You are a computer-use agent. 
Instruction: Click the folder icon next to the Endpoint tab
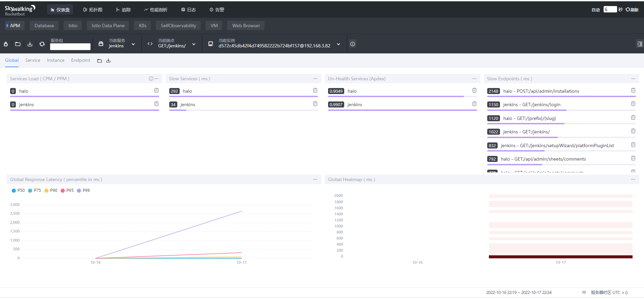coord(100,61)
